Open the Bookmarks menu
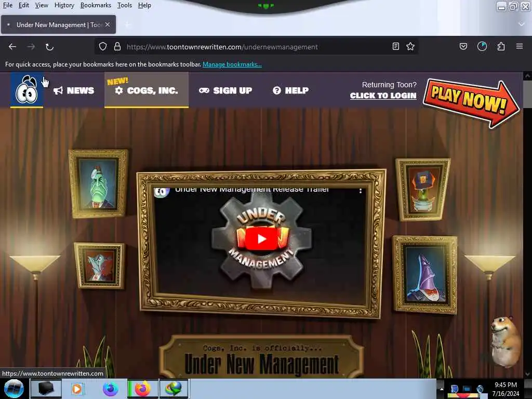The width and height of the screenshot is (532, 399). (96, 5)
